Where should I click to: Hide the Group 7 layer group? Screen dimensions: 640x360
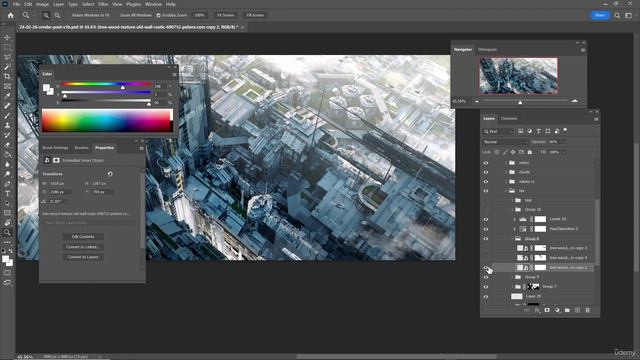486,287
